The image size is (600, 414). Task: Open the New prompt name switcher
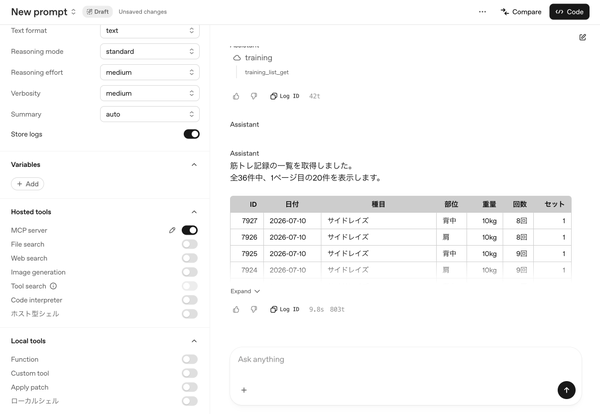(x=73, y=12)
